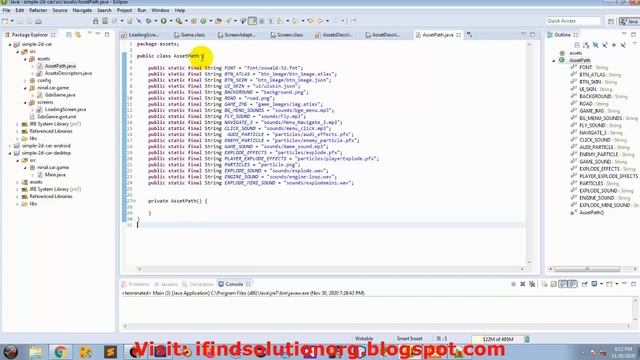Open the Window menu
The width and height of the screenshot is (640, 360).
(x=160, y=10)
